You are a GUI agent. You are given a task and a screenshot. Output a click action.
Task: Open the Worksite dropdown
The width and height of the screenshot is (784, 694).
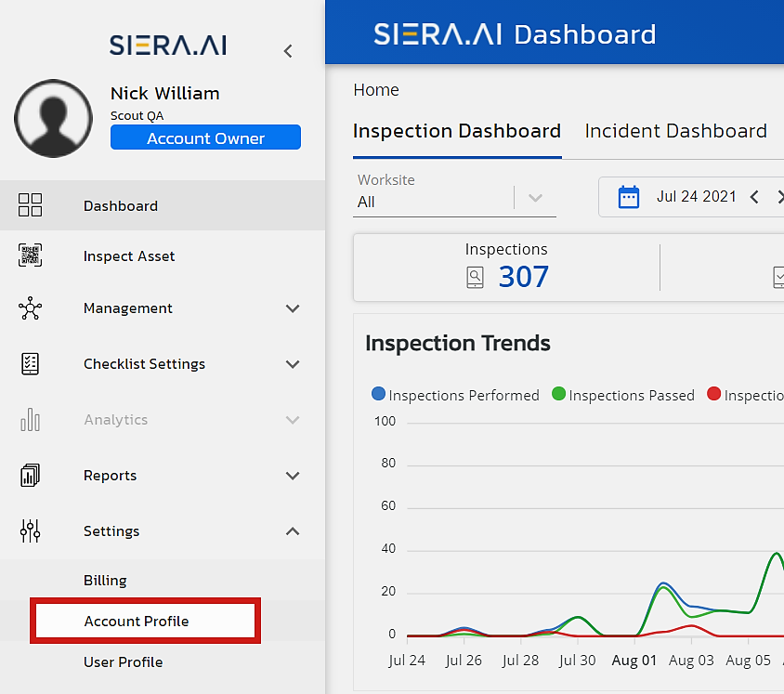pos(534,198)
